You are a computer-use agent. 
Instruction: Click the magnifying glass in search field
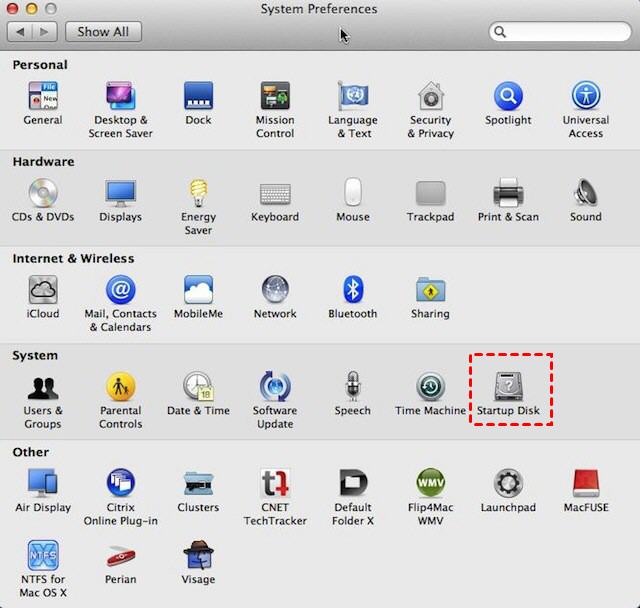click(x=500, y=32)
